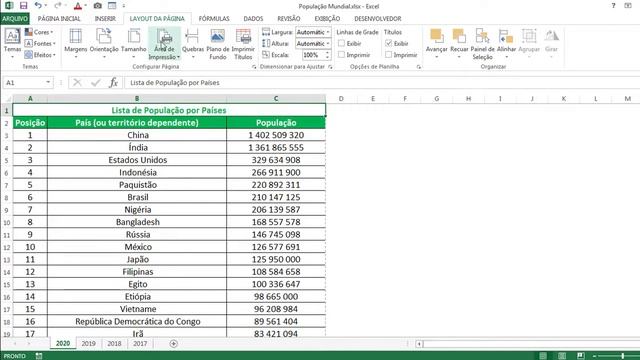Image resolution: width=640 pixels, height=360 pixels.
Task: Switch to the REVISÃO tab
Action: pos(289,18)
